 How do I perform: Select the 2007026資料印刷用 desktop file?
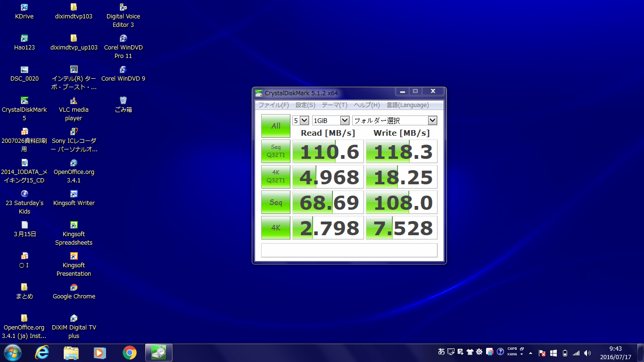(x=25, y=140)
